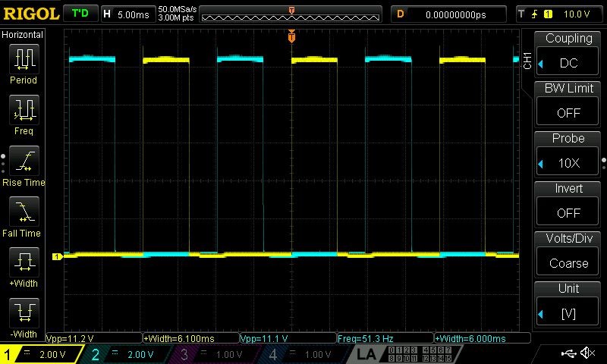This screenshot has width=607, height=364.
Task: Select the +Width measurement icon
Action: (24, 262)
